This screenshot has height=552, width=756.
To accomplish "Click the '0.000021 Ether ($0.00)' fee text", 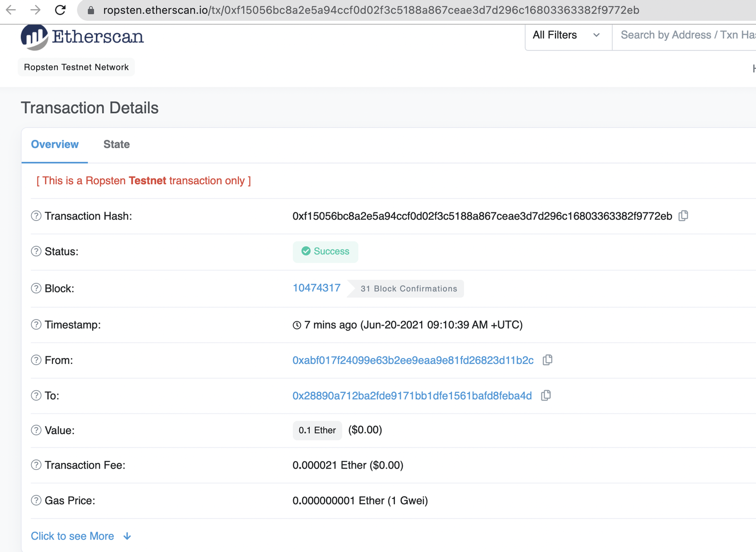I will point(348,465).
